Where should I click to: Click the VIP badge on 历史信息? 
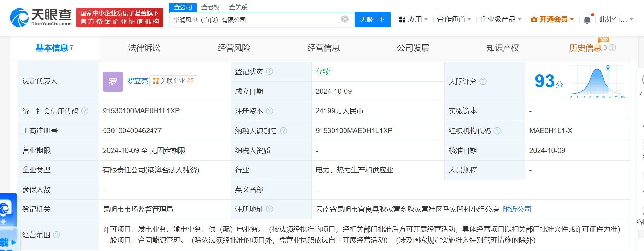(604, 40)
